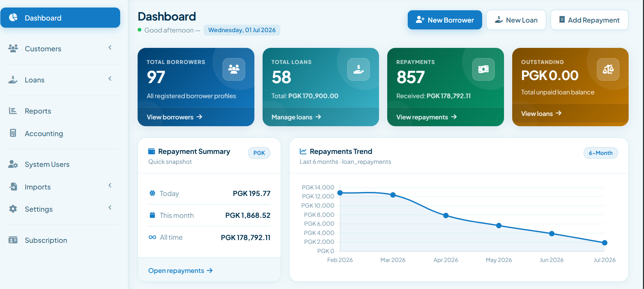Click the Good afternoon greeting text

(169, 30)
